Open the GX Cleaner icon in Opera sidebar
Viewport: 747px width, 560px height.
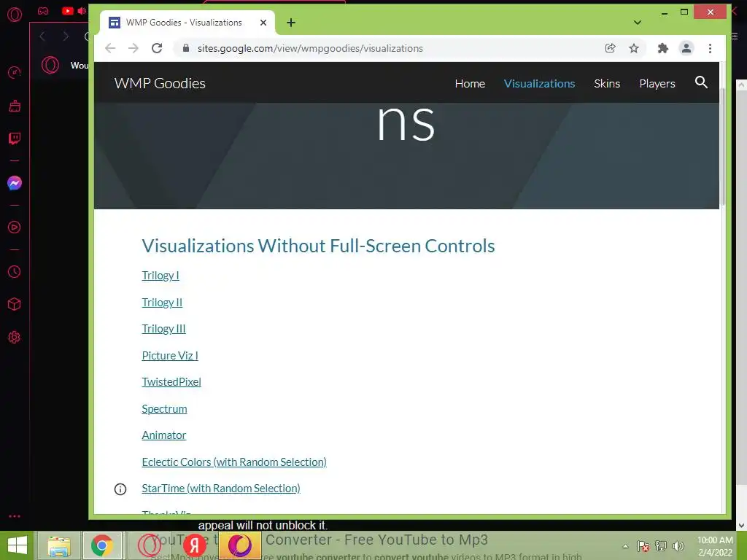[15, 106]
